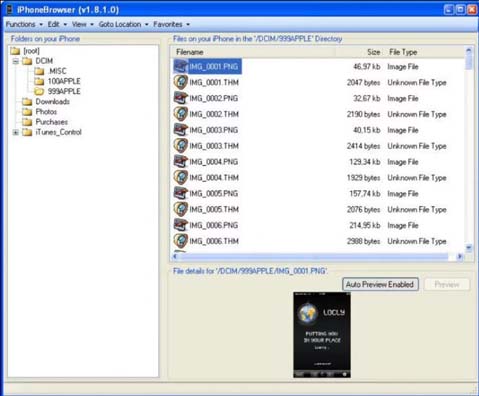Image resolution: width=479 pixels, height=396 pixels.
Task: Select the Photos folder label in tree
Action: tap(46, 112)
